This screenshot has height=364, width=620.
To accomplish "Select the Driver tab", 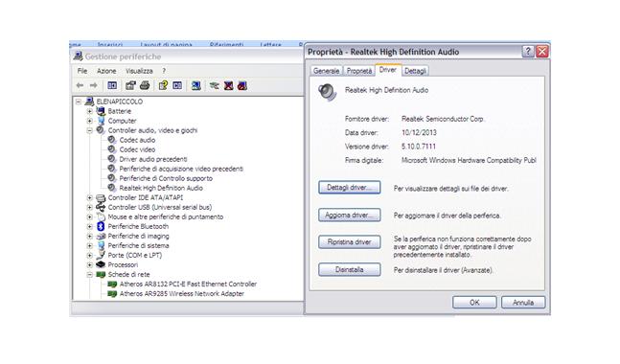I will [388, 70].
